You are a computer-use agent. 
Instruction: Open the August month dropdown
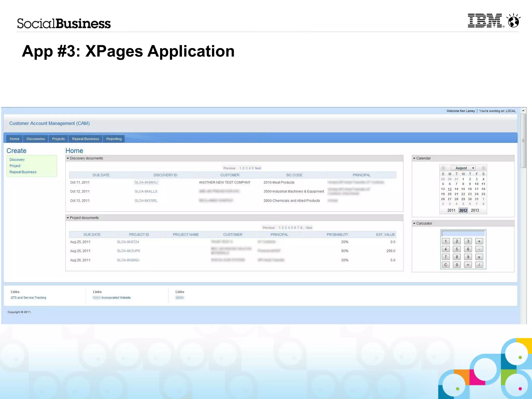tap(463, 168)
